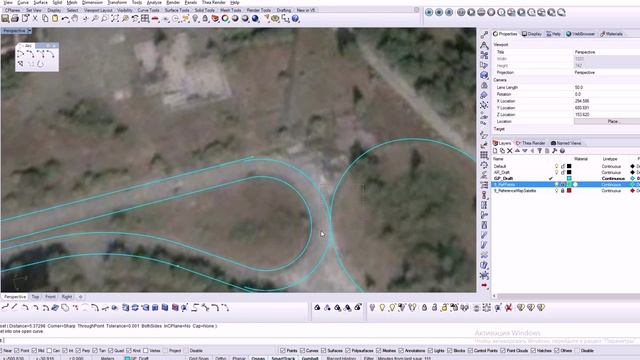
Task: Click the New Layer icon in Layers panel
Action: pos(495,151)
